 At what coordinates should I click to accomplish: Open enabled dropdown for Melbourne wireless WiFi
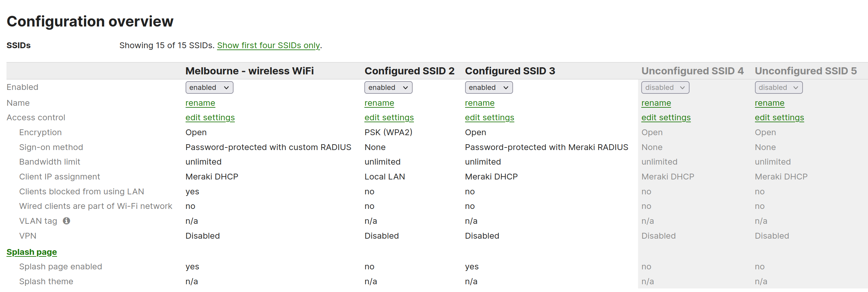(209, 87)
